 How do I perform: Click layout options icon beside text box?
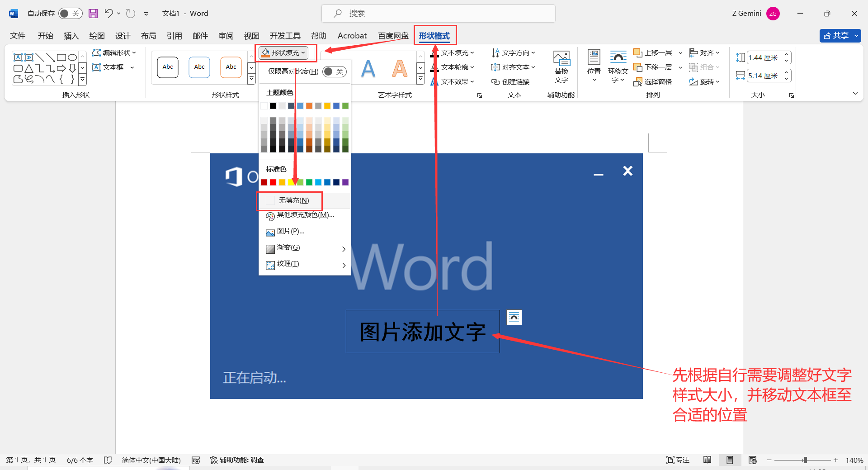point(514,317)
